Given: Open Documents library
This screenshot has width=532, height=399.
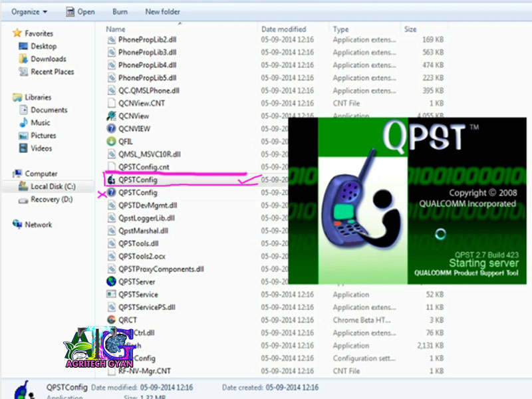Looking at the screenshot, I should point(49,110).
